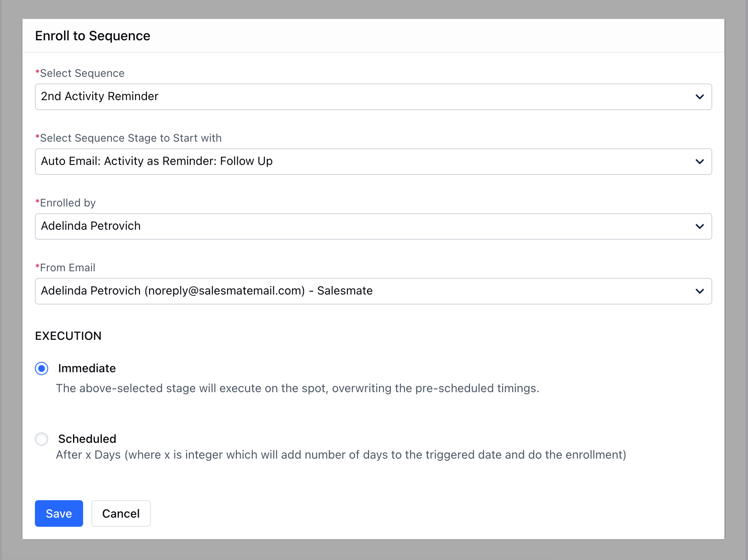Click the Enrolled by field label
This screenshot has height=560, width=748.
(66, 203)
